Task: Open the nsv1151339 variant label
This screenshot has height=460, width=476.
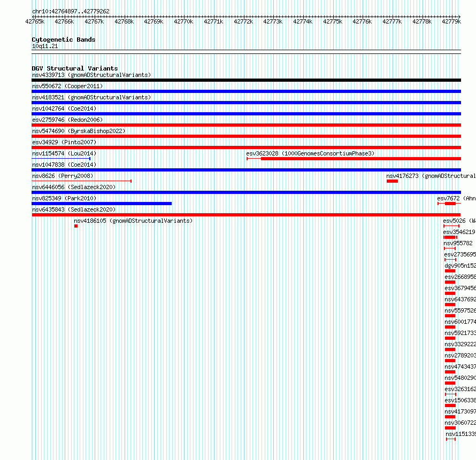Action: coord(461,434)
